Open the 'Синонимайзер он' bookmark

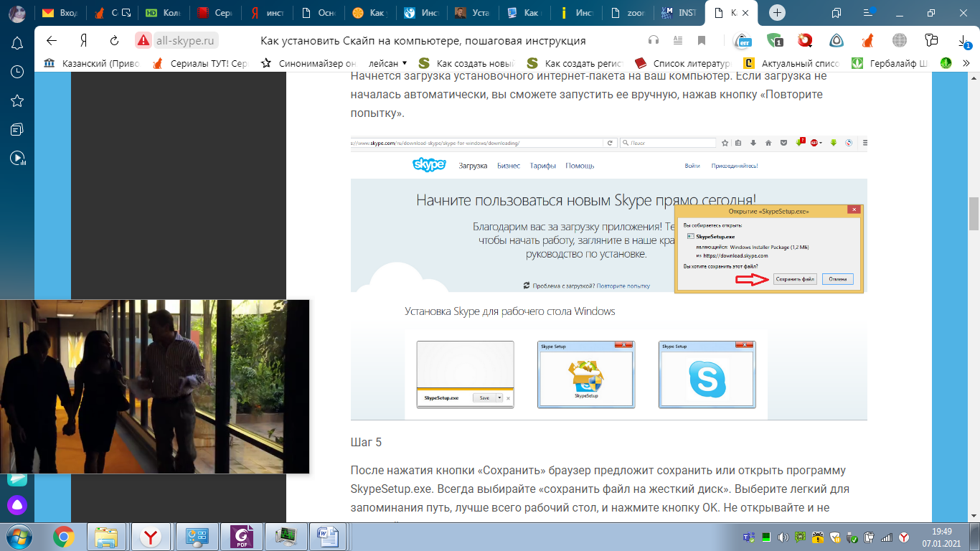click(x=308, y=63)
